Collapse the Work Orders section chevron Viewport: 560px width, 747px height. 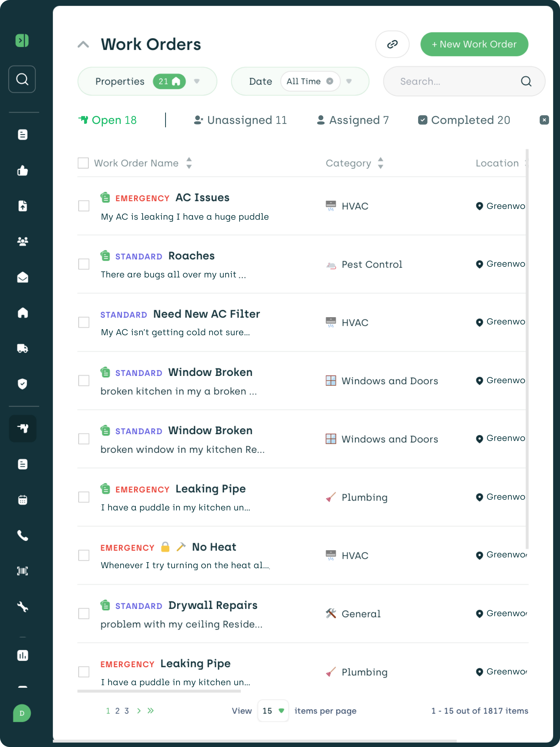coord(83,44)
